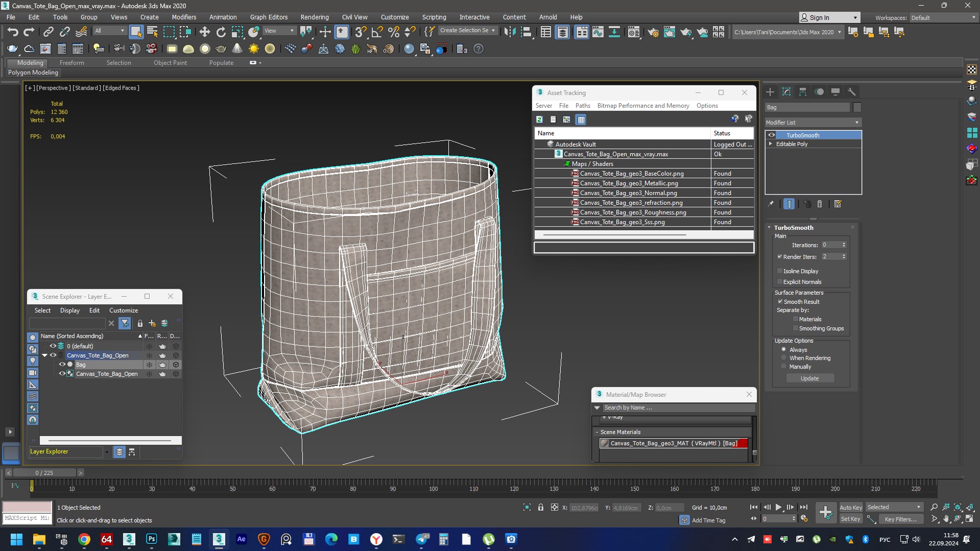
Task: Collapse Canvas_Tote_Bag_Open layer tree
Action: 44,355
